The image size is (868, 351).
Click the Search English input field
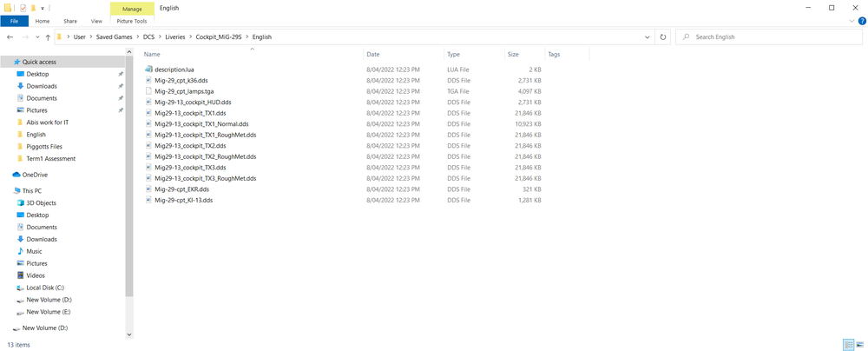pos(768,37)
